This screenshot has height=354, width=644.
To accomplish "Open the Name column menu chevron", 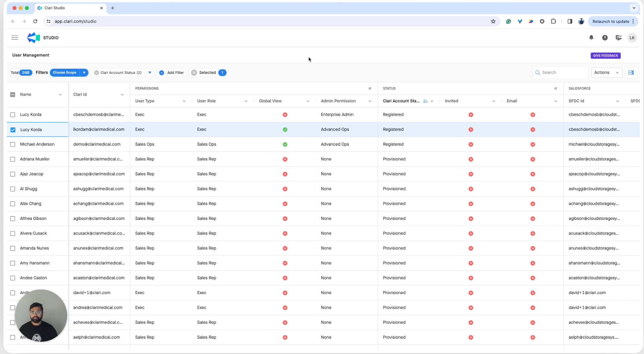I will click(x=60, y=95).
